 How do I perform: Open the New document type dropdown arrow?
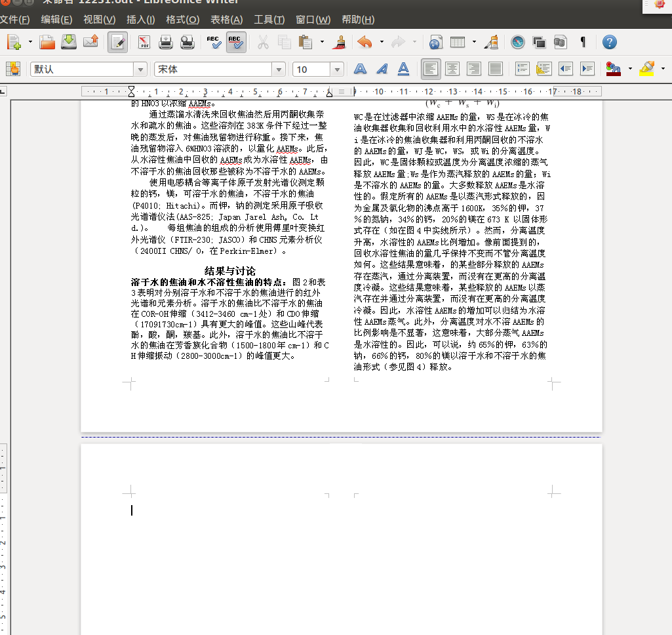[30, 42]
